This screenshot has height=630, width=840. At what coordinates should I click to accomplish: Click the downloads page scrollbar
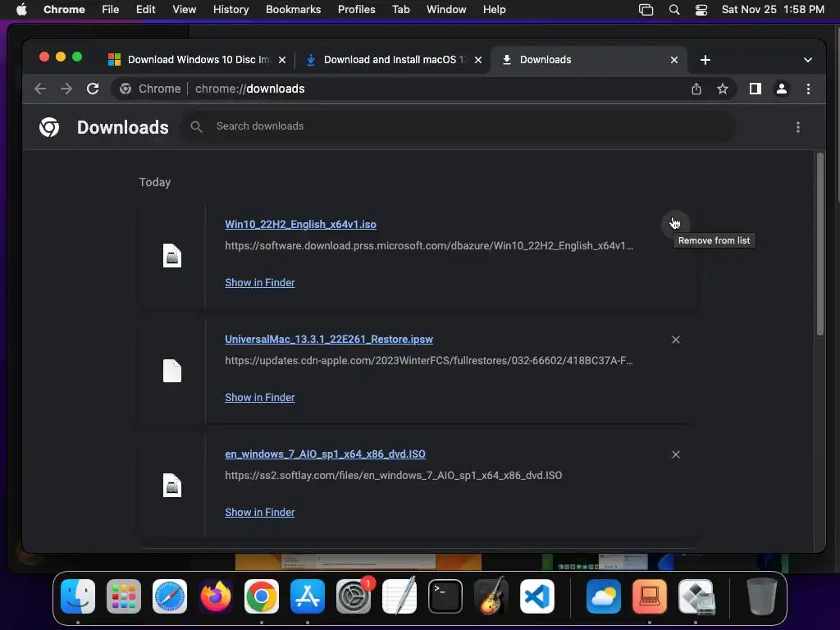coord(819,244)
